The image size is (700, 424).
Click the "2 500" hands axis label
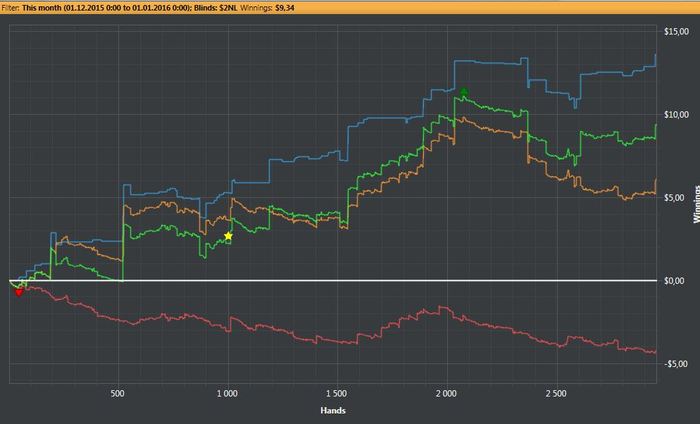pyautogui.click(x=555, y=394)
